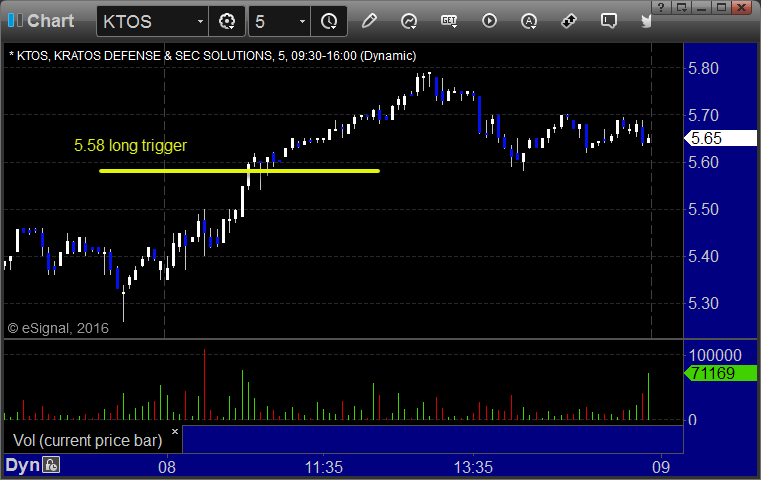The height and width of the screenshot is (480, 761).
Task: Start bar replay with the play icon
Action: coord(489,21)
